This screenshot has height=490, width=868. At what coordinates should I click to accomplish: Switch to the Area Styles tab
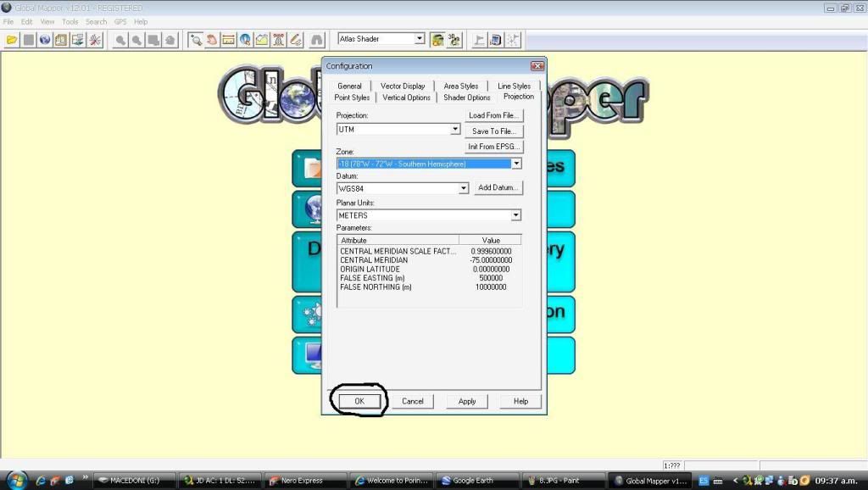click(460, 86)
